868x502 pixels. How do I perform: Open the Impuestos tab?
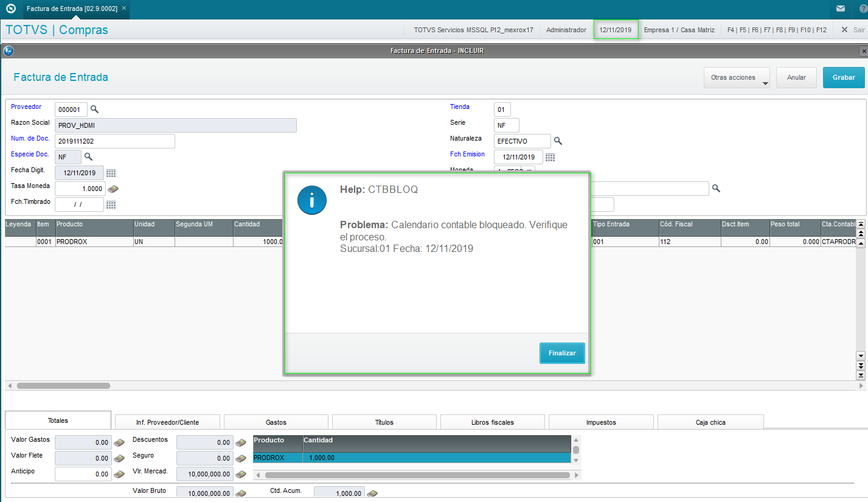point(601,422)
